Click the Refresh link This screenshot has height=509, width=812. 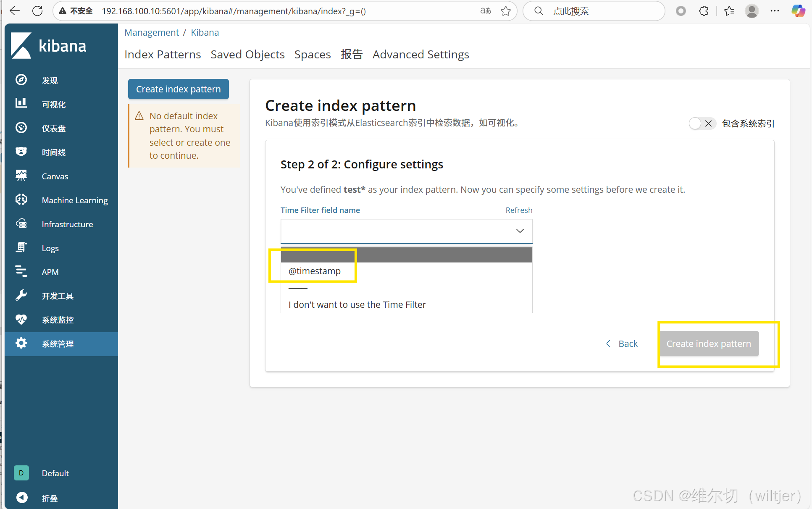click(x=519, y=210)
